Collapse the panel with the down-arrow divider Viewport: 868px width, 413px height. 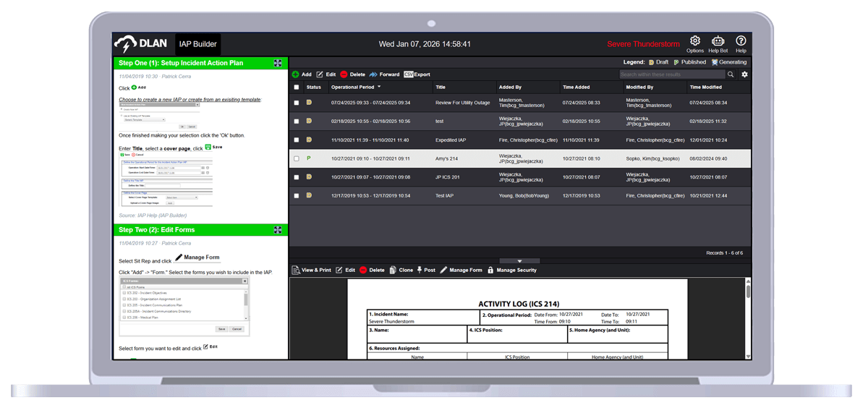[519, 261]
